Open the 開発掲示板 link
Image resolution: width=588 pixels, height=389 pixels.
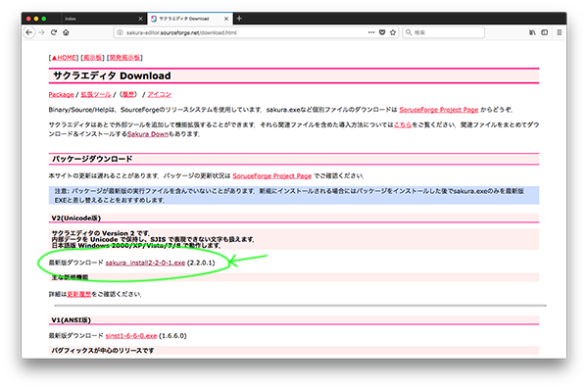[x=124, y=58]
